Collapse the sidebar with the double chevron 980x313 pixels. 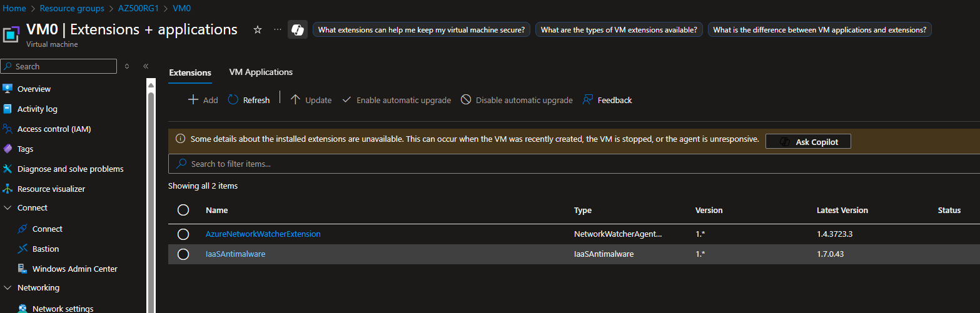point(146,66)
